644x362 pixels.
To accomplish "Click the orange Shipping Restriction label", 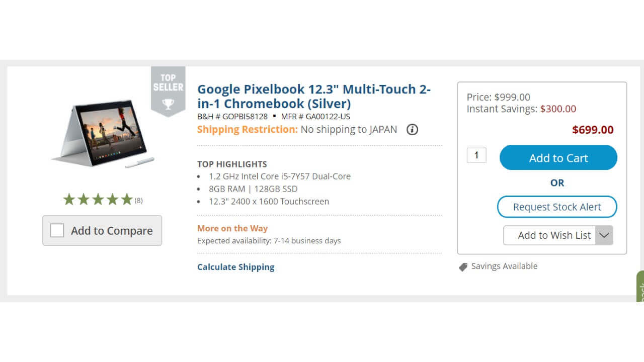I will (x=248, y=129).
